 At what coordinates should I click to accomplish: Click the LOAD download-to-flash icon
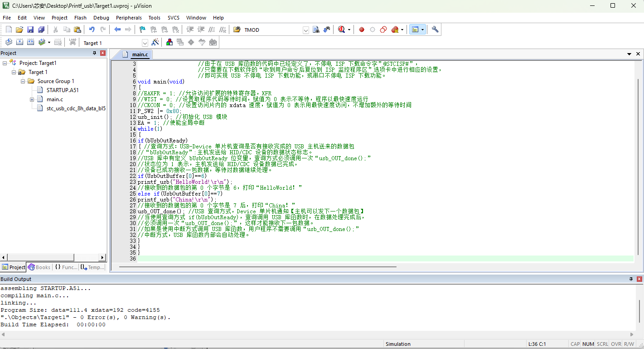click(x=73, y=42)
